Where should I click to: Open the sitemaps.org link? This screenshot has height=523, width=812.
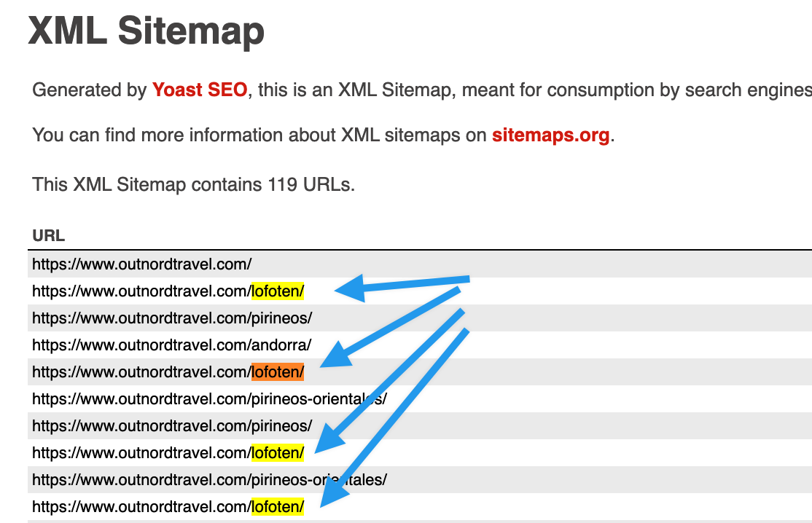pyautogui.click(x=550, y=135)
